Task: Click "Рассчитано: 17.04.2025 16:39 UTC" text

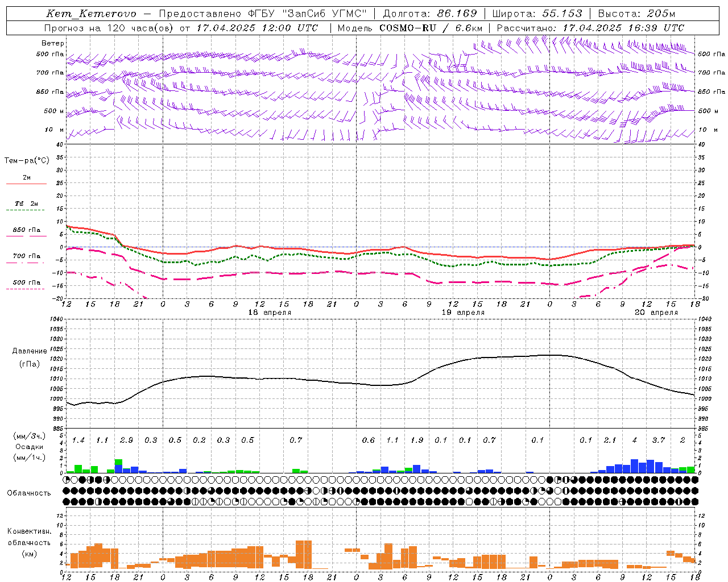Action: (590, 28)
